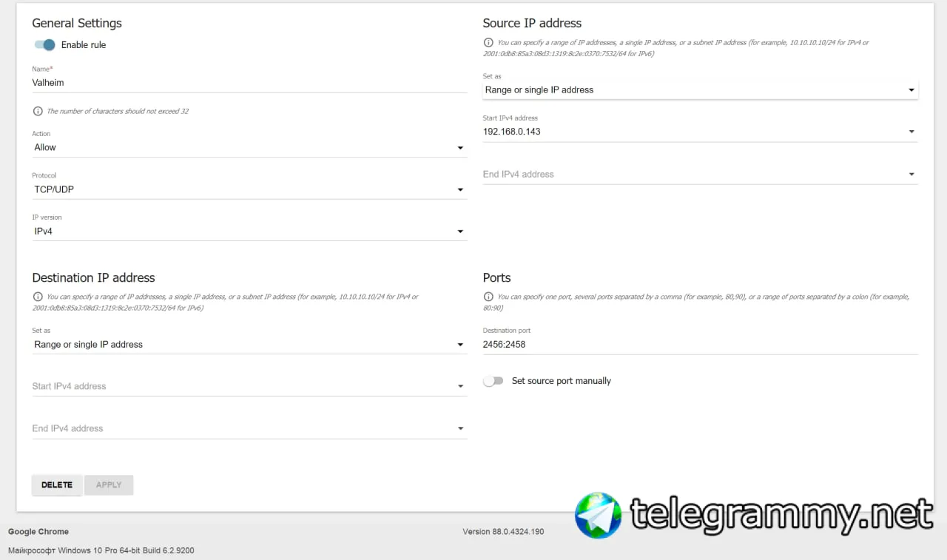Open the Source End IPv4 address dropdown

700,175
